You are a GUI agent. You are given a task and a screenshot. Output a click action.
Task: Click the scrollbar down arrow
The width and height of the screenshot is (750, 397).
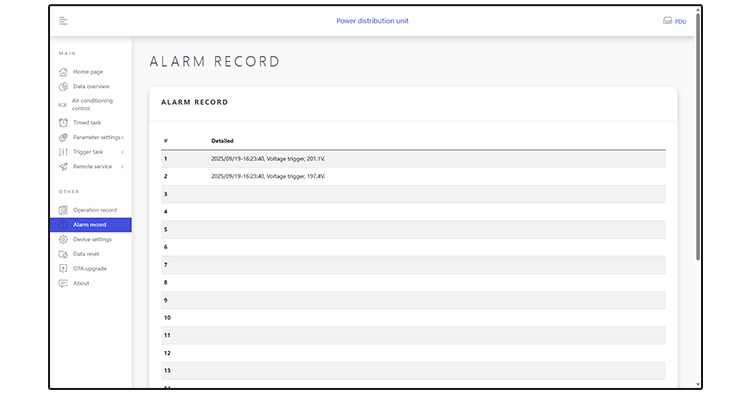coord(698,385)
